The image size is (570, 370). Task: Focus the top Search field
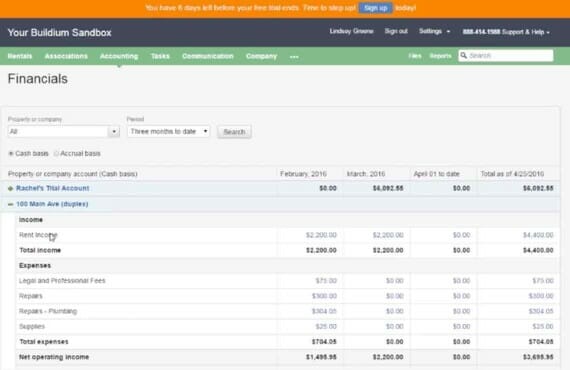(x=506, y=55)
